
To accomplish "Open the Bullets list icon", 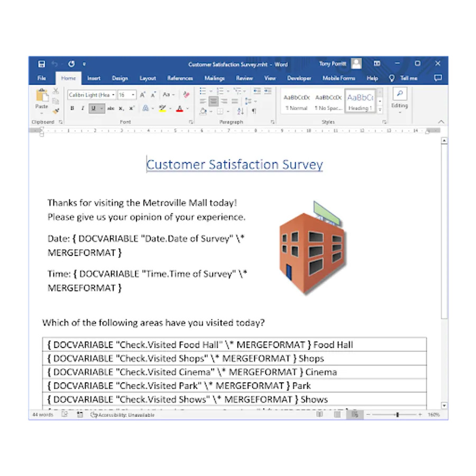I will (202, 90).
